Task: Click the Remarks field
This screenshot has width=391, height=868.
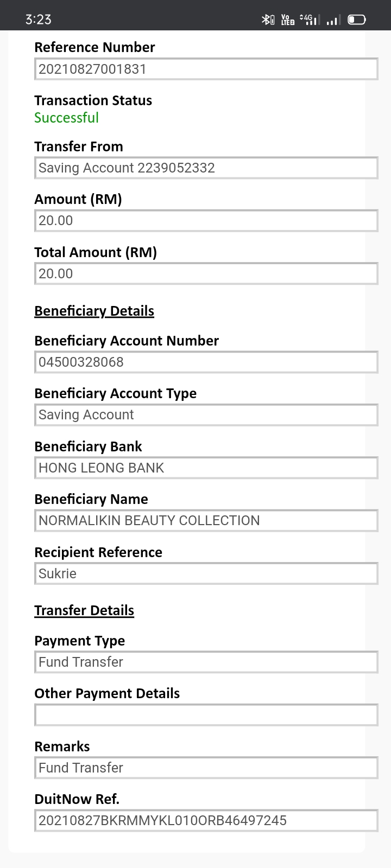Action: pyautogui.click(x=206, y=768)
